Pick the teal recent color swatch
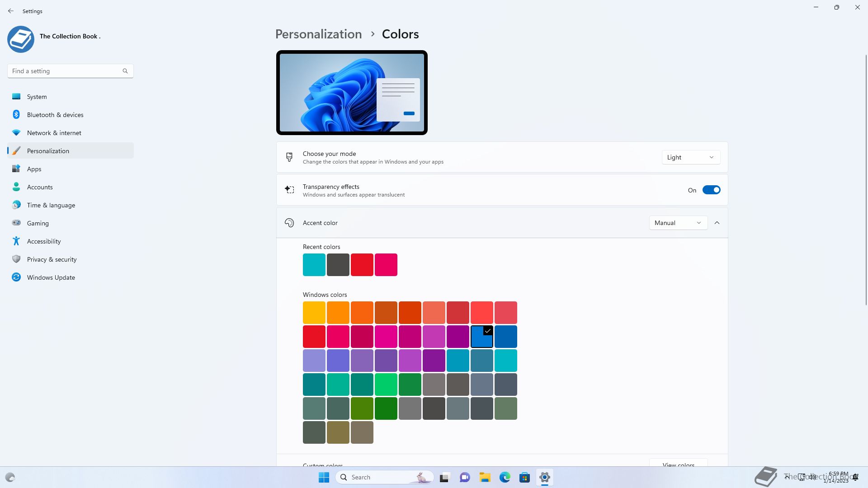Viewport: 868px width, 488px height. (314, 265)
